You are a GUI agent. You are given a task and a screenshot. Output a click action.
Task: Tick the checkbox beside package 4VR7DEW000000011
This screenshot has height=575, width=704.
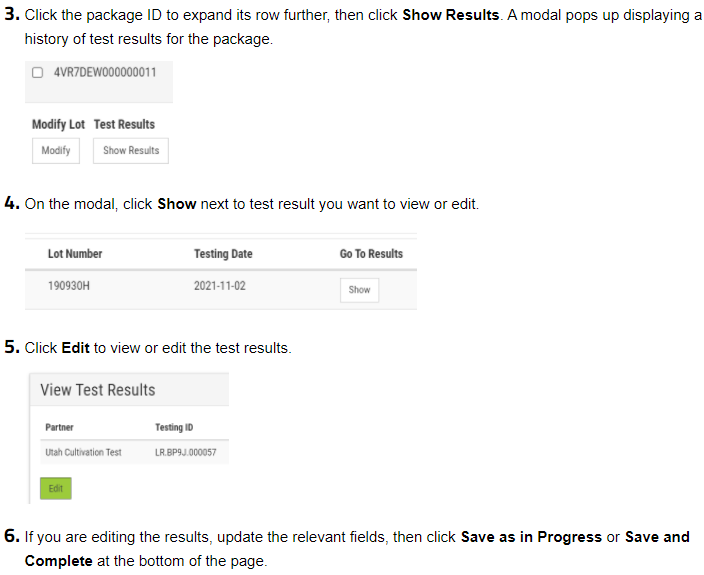click(x=38, y=73)
